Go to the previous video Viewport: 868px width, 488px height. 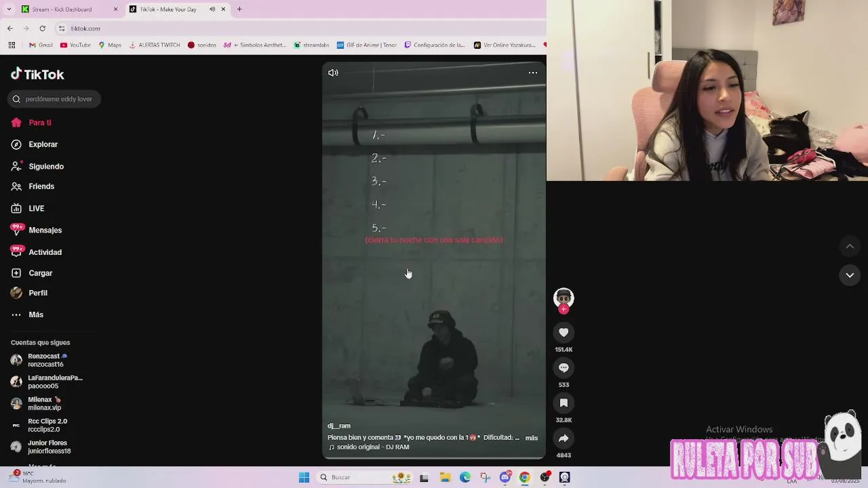pyautogui.click(x=850, y=246)
